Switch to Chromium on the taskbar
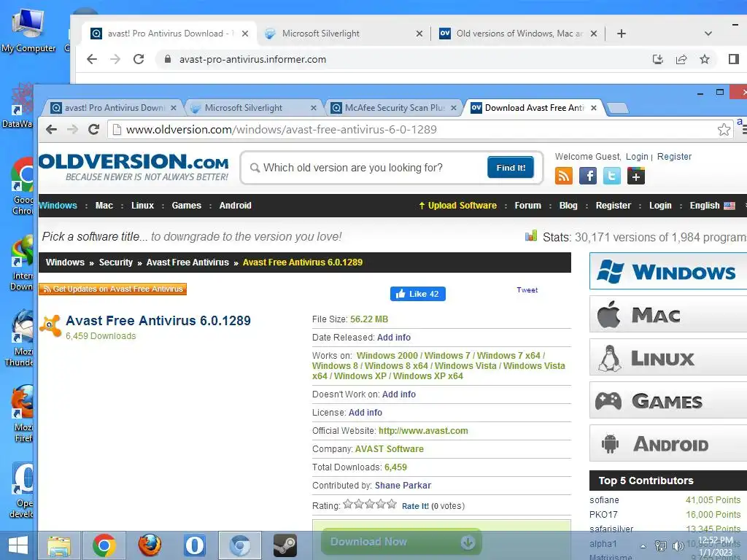The width and height of the screenshot is (747, 560). click(x=239, y=545)
